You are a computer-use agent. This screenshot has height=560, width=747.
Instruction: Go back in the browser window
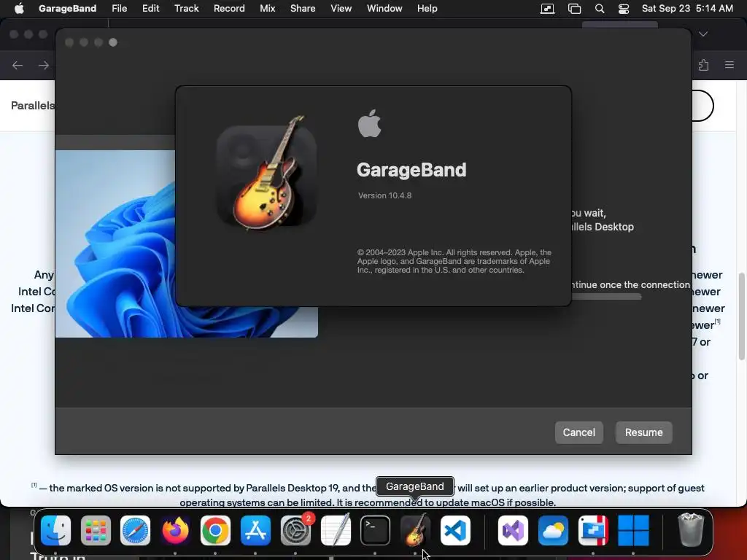click(18, 65)
